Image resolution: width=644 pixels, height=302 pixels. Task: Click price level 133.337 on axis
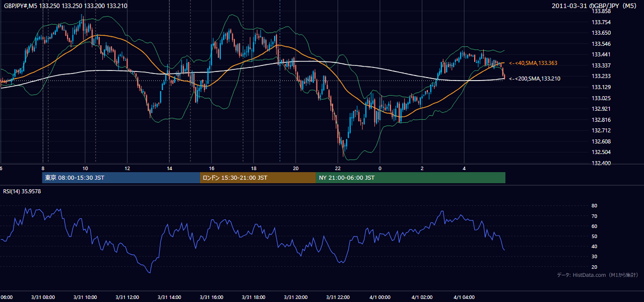(602, 65)
